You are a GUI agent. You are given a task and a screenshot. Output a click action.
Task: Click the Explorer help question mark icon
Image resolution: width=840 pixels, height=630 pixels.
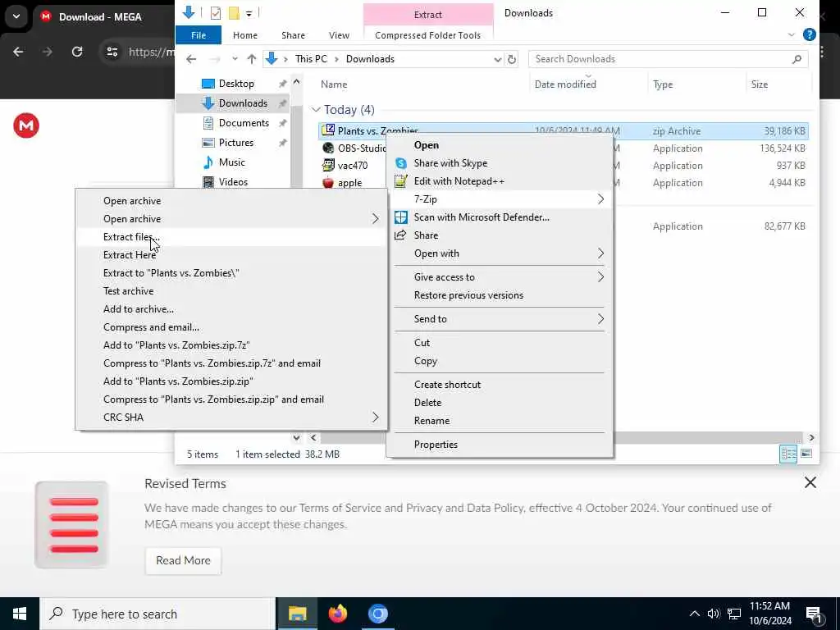810,34
